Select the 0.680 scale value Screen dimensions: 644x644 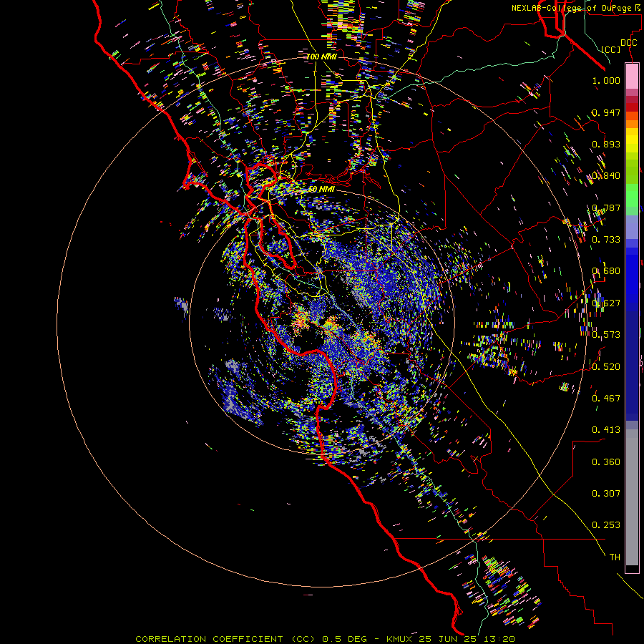606,271
